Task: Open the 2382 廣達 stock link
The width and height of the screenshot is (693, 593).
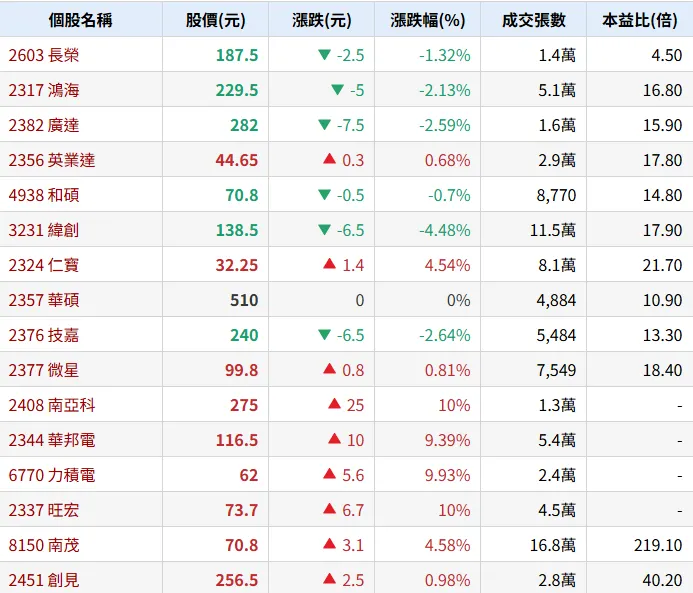Action: pos(44,125)
